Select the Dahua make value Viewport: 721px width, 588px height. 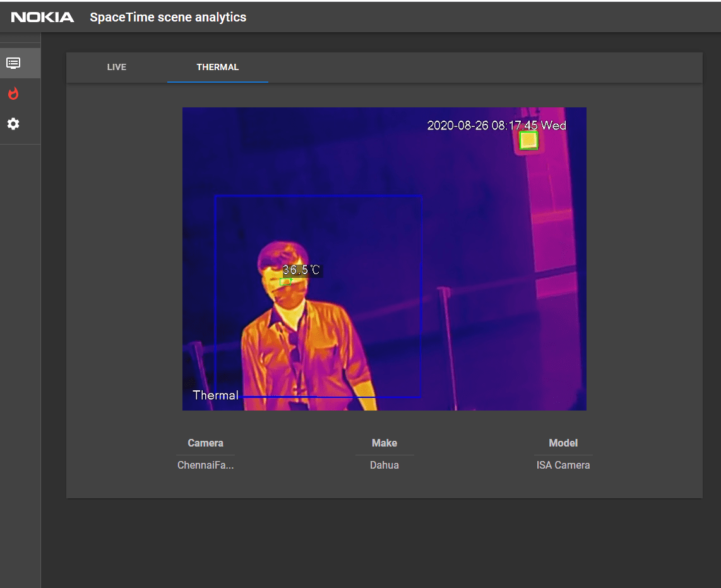click(384, 465)
